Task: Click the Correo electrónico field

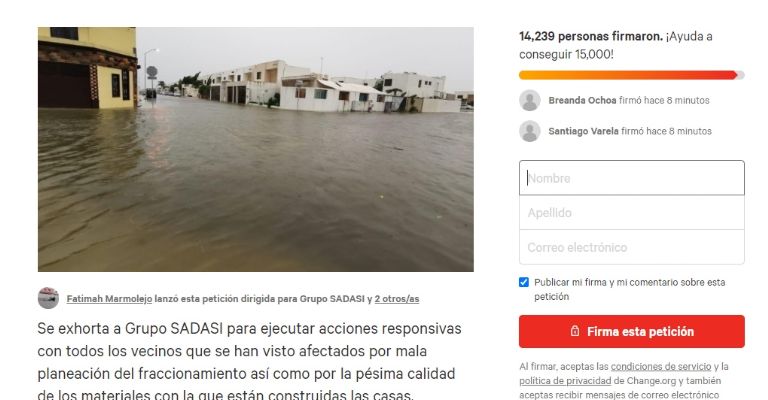Action: (x=632, y=247)
